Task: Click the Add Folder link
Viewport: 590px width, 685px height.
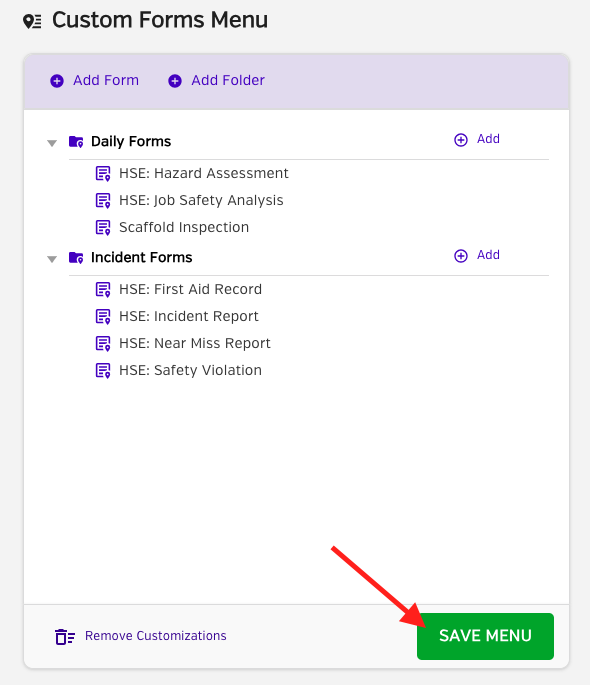Action: [x=228, y=80]
